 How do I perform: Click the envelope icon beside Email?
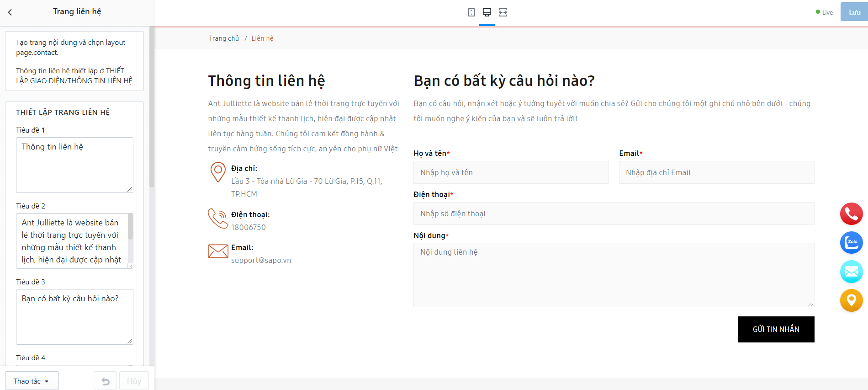coord(218,251)
